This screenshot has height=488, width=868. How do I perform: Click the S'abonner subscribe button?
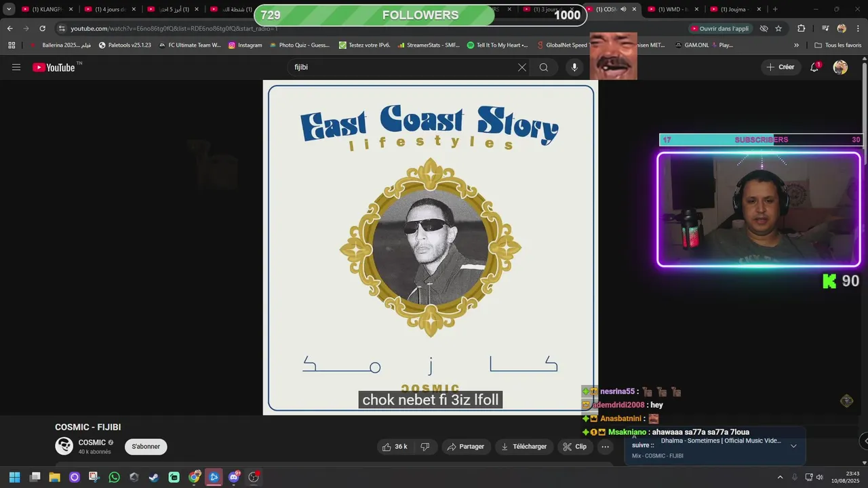pos(146,447)
